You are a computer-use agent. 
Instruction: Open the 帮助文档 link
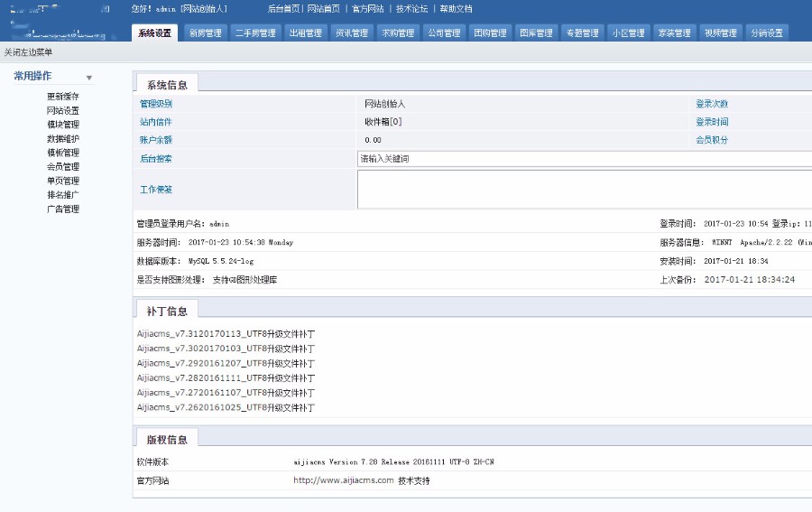coord(456,9)
